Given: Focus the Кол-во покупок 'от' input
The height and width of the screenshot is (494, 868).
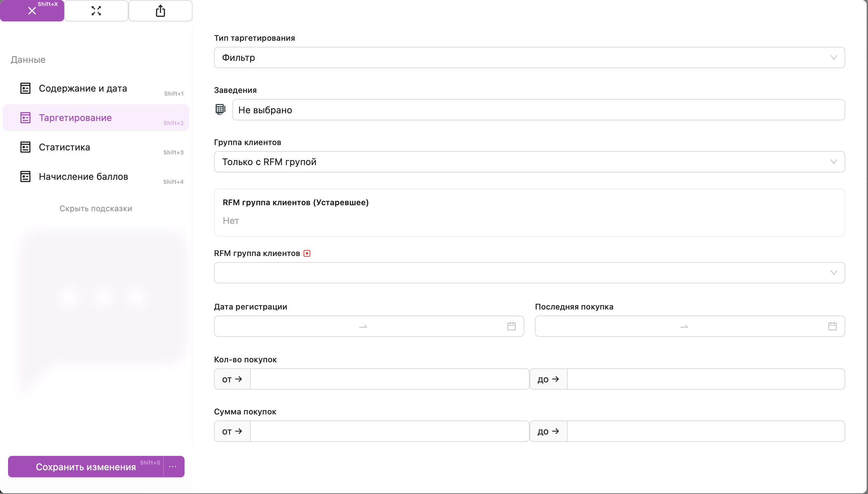Looking at the screenshot, I should [389, 379].
